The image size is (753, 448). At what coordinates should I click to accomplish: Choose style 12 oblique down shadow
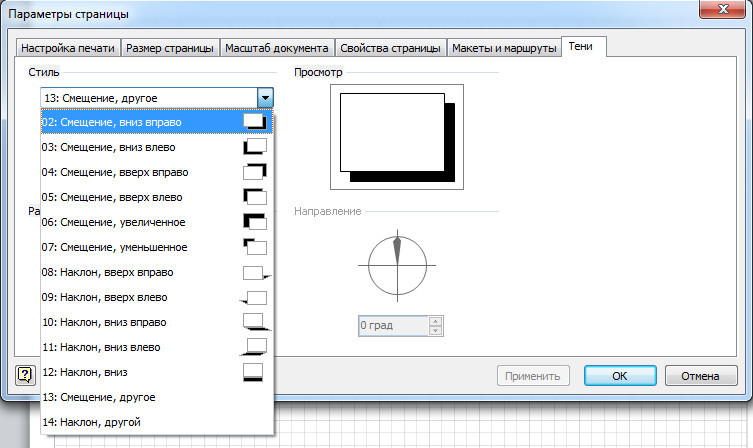(155, 372)
